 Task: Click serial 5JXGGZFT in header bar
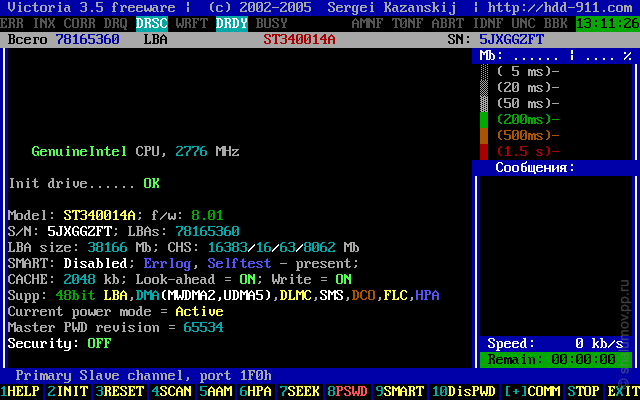click(511, 40)
